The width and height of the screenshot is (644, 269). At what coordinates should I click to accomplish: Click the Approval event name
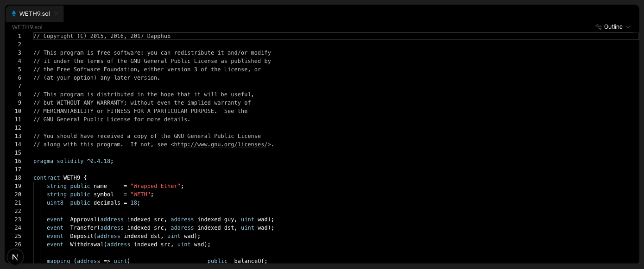[x=83, y=219]
